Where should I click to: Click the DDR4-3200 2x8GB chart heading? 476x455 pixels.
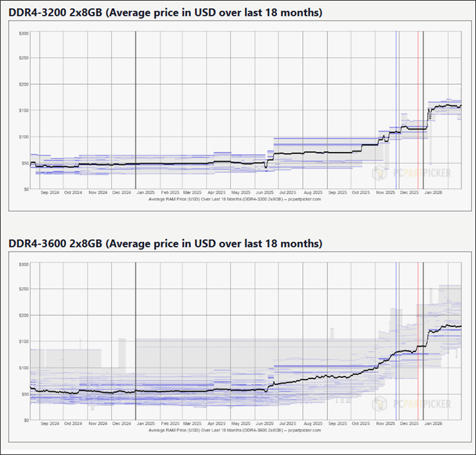click(166, 13)
